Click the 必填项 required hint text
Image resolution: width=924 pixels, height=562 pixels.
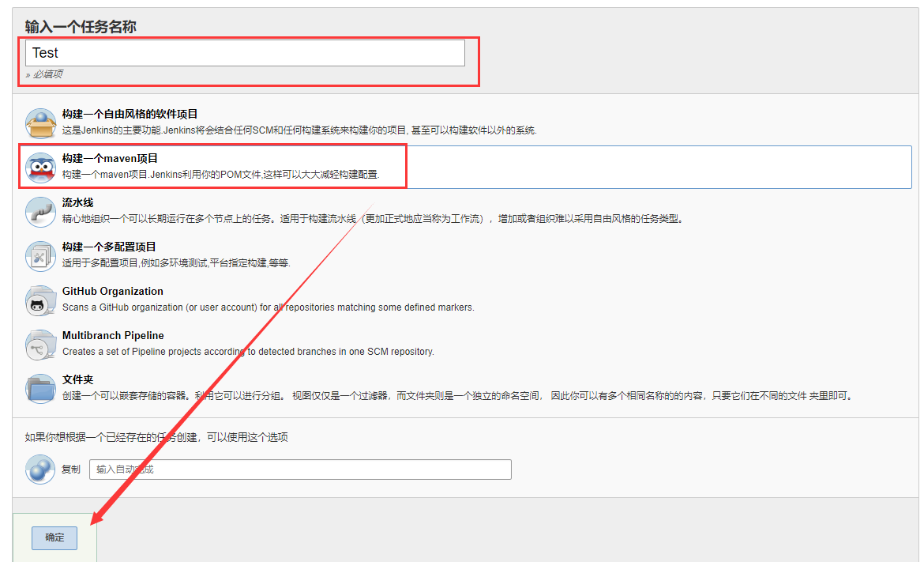tap(47, 74)
